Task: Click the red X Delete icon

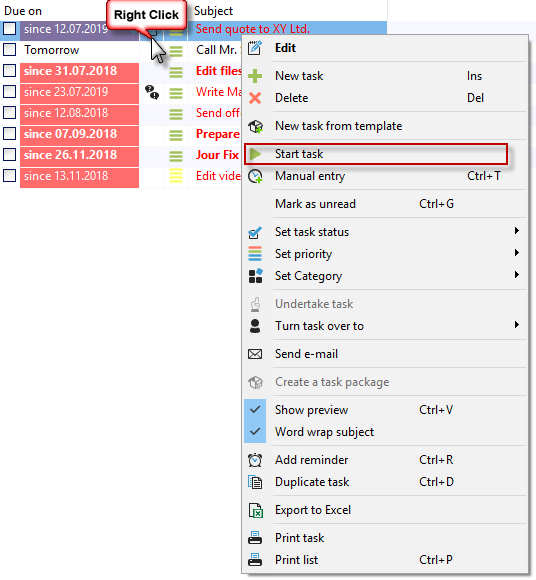Action: click(x=255, y=98)
